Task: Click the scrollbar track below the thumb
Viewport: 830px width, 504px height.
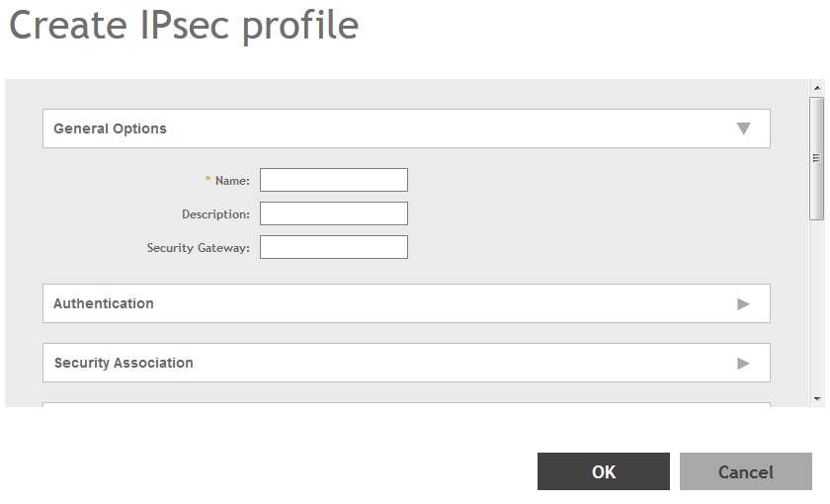Action: [x=816, y=306]
